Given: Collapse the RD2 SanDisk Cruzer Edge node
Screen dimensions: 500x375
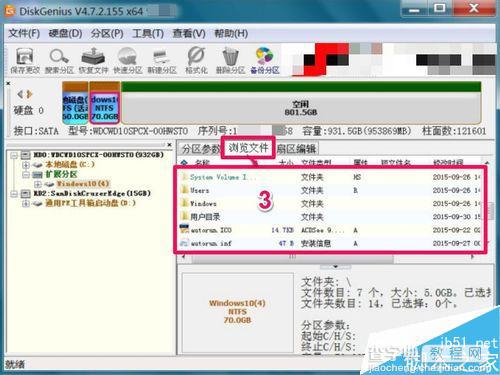Looking at the screenshot, I should click(14, 194).
